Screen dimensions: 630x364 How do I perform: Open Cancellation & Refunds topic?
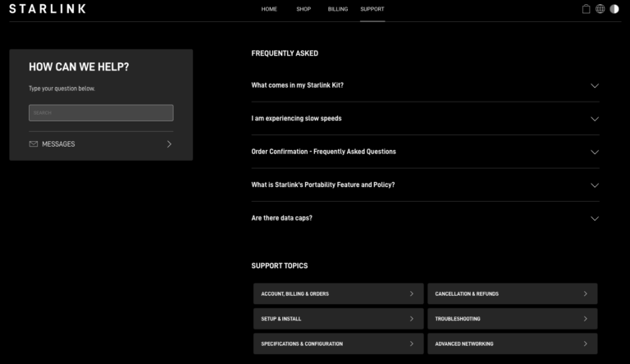(512, 293)
